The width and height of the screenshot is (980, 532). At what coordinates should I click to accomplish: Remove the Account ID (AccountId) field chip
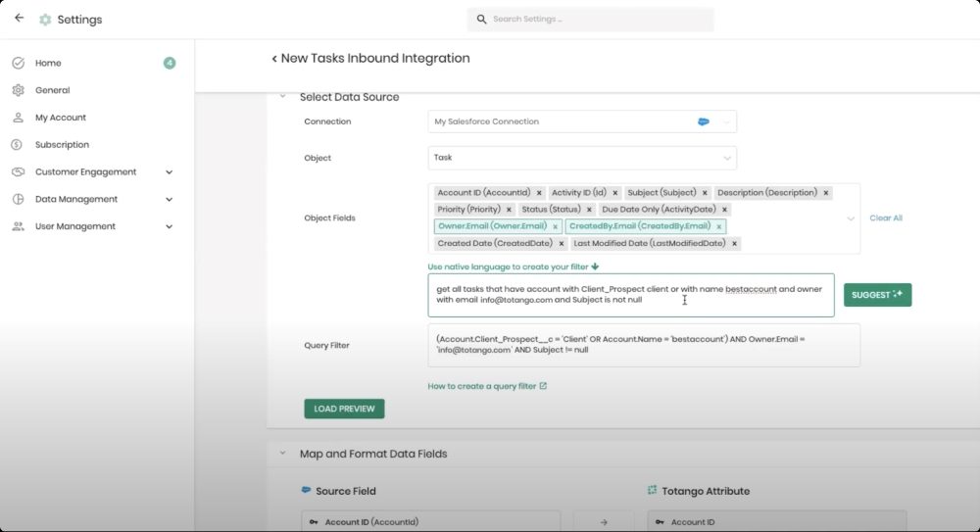[x=539, y=193]
